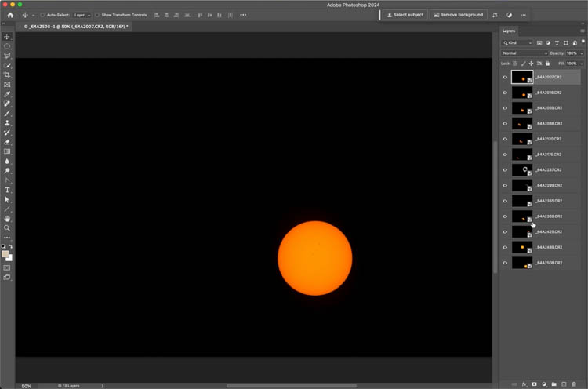Change screen mode icon in tools panel

click(7, 278)
